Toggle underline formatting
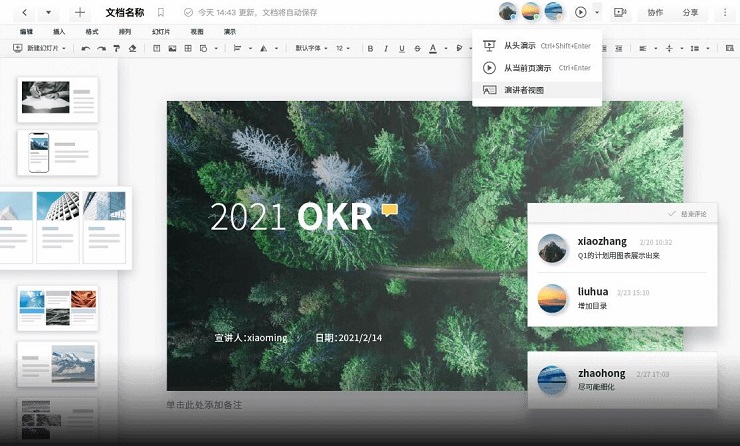 point(402,48)
